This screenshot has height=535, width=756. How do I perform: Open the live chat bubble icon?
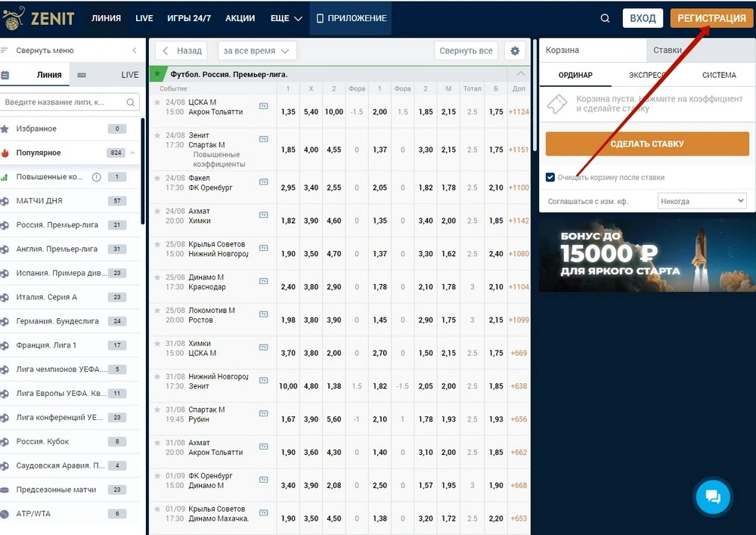(x=713, y=496)
